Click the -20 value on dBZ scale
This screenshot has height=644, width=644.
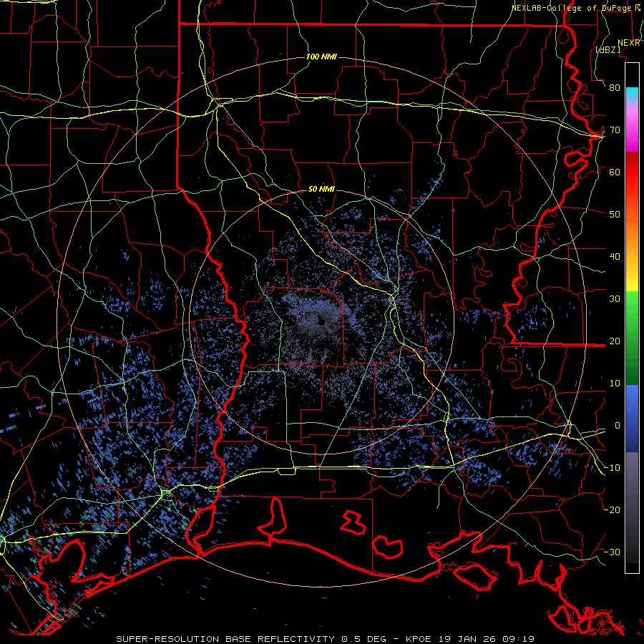(612, 509)
